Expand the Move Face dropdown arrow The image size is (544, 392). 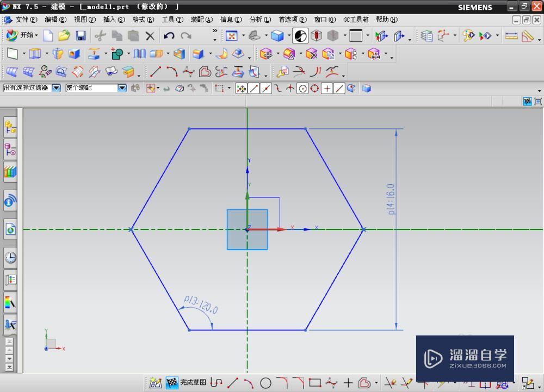click(278, 54)
